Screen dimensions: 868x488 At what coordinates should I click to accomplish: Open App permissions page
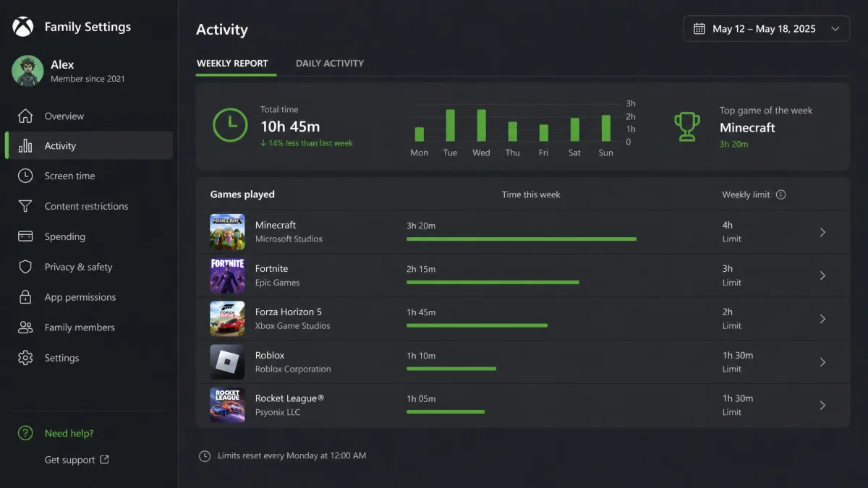88,297
